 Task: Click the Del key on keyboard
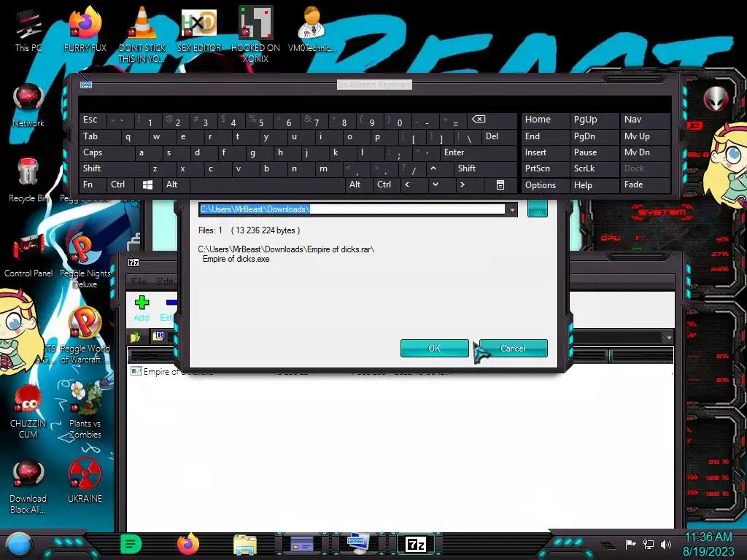point(498,136)
